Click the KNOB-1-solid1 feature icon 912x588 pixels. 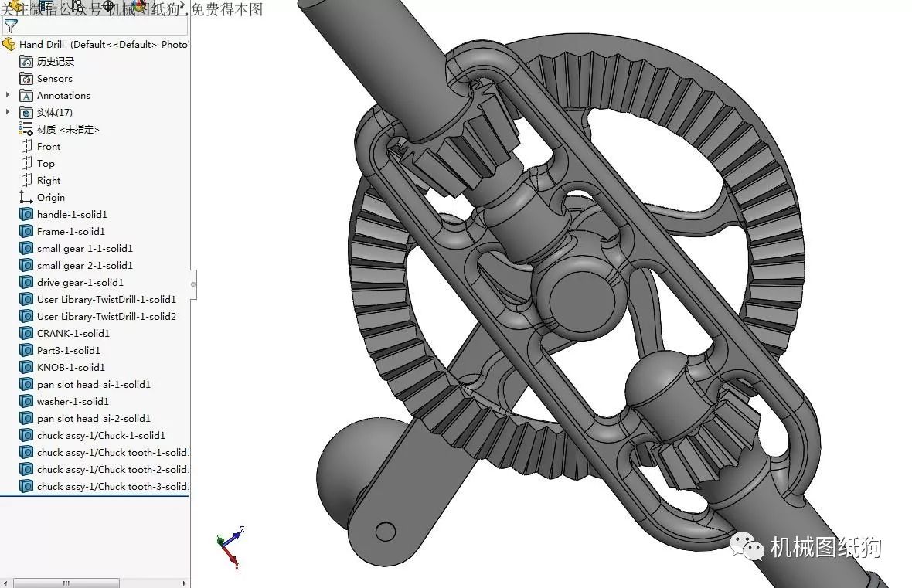pyautogui.click(x=26, y=367)
